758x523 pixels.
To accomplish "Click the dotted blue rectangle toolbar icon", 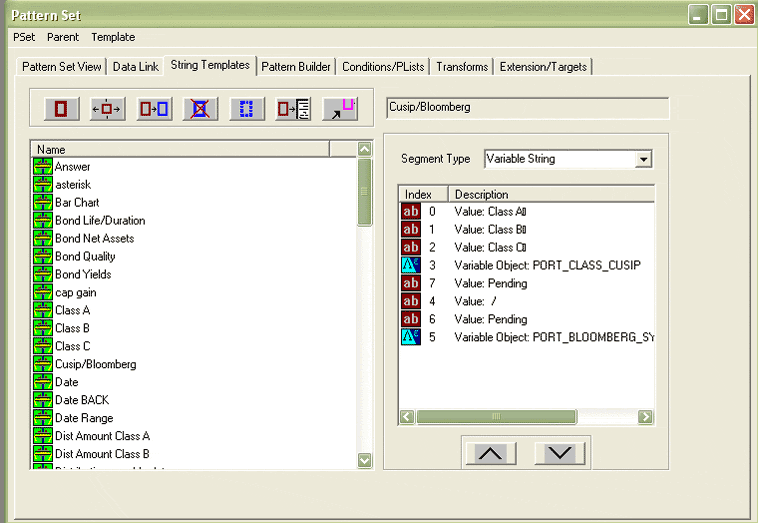I will coord(247,108).
